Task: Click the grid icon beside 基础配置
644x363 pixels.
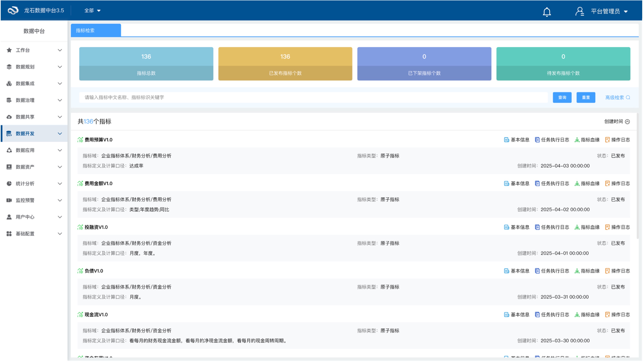Action: [9, 234]
